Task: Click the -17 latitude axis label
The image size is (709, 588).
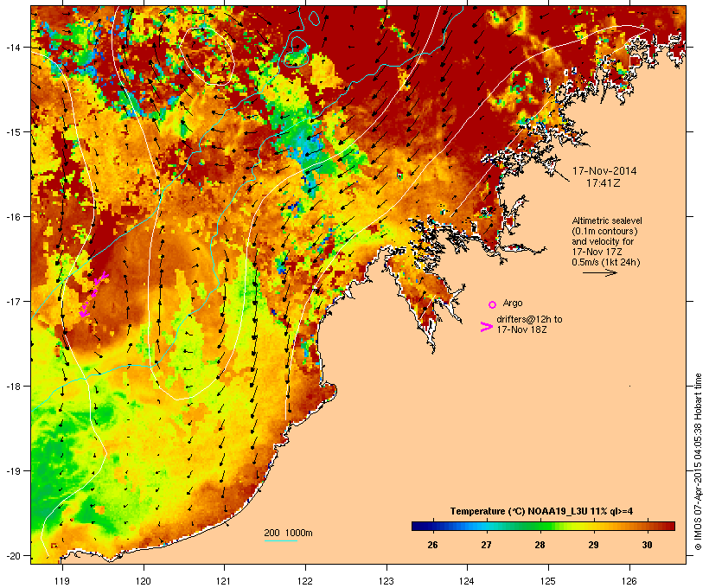Action: pyautogui.click(x=12, y=301)
